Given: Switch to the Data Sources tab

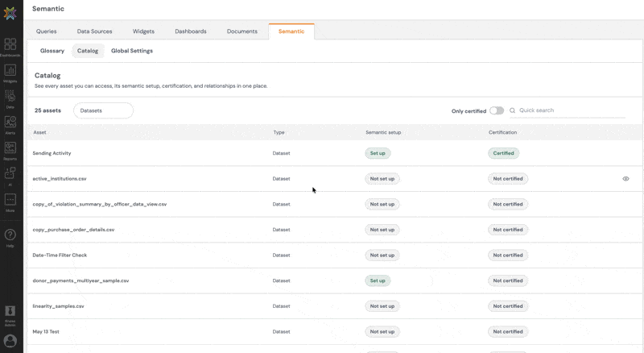Looking at the screenshot, I should [x=94, y=31].
